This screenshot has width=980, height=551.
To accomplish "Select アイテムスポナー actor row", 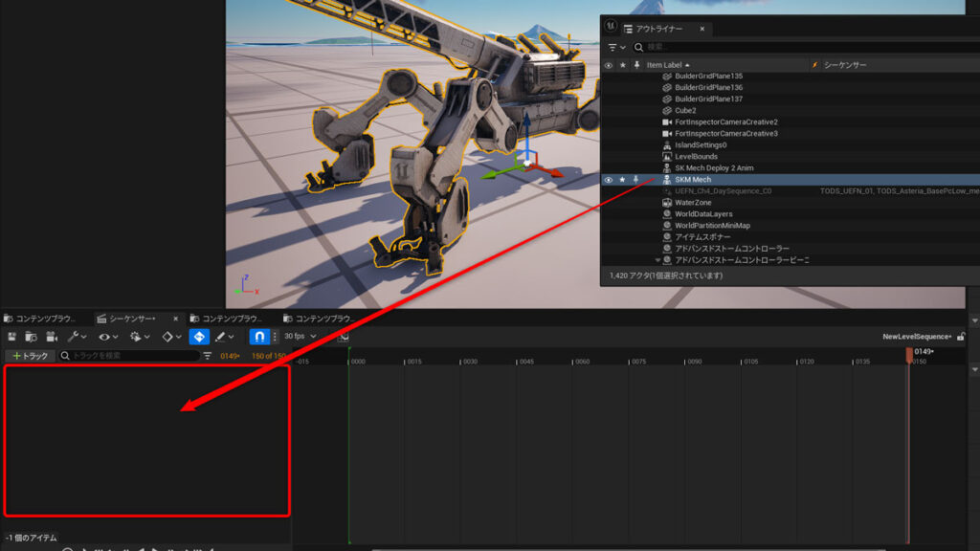I will point(790,237).
